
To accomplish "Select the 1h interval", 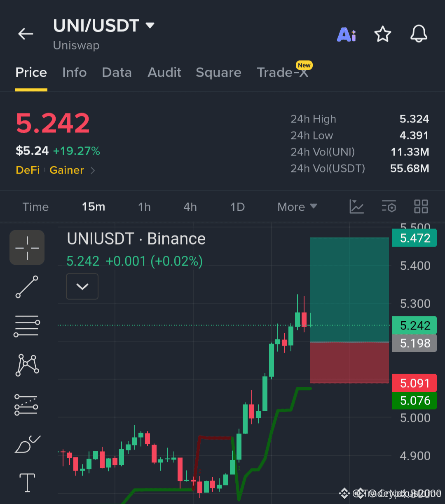I will pyautogui.click(x=144, y=207).
